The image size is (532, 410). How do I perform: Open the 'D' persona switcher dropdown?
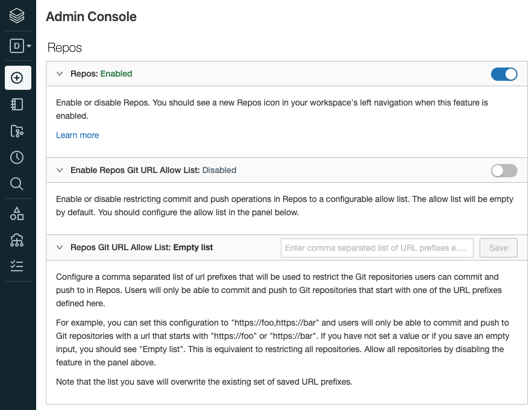20,46
